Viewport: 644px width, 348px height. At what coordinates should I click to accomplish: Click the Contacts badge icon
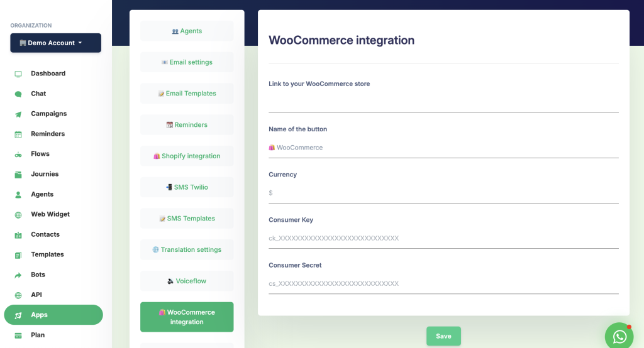point(18,235)
